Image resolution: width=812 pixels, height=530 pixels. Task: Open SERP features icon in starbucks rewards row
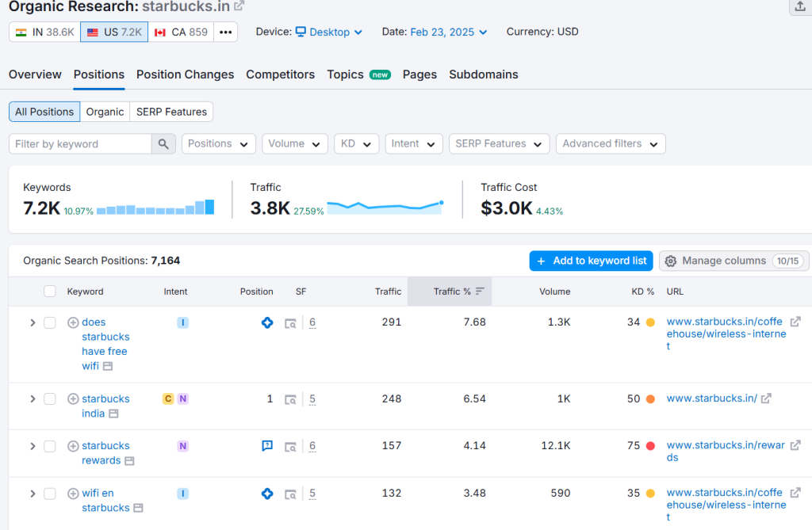[x=290, y=447]
